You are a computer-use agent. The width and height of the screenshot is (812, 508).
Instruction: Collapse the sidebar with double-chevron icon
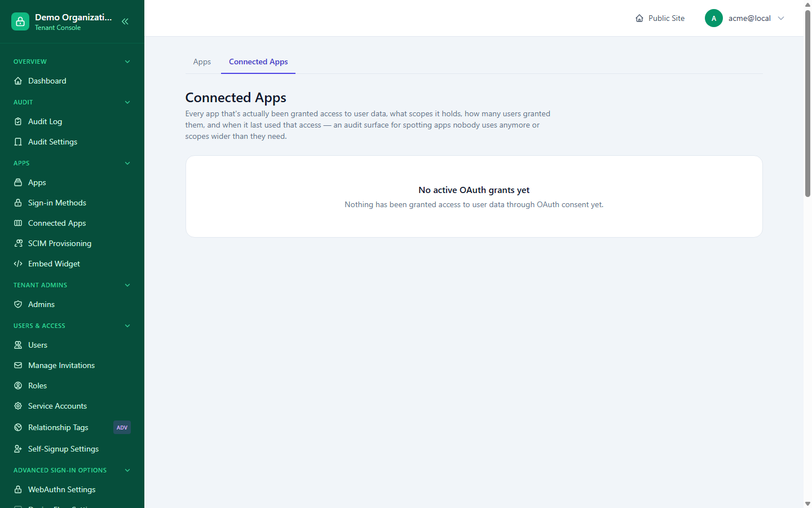click(x=125, y=21)
